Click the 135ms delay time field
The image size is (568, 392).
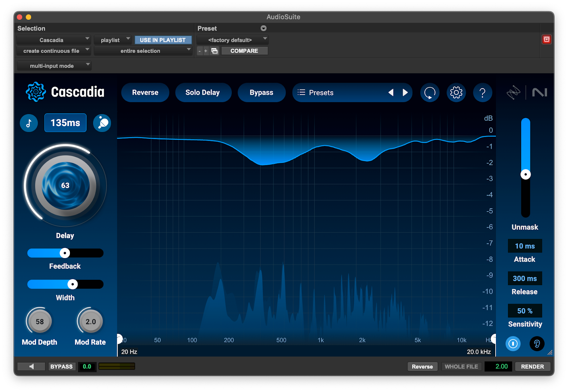tap(65, 123)
